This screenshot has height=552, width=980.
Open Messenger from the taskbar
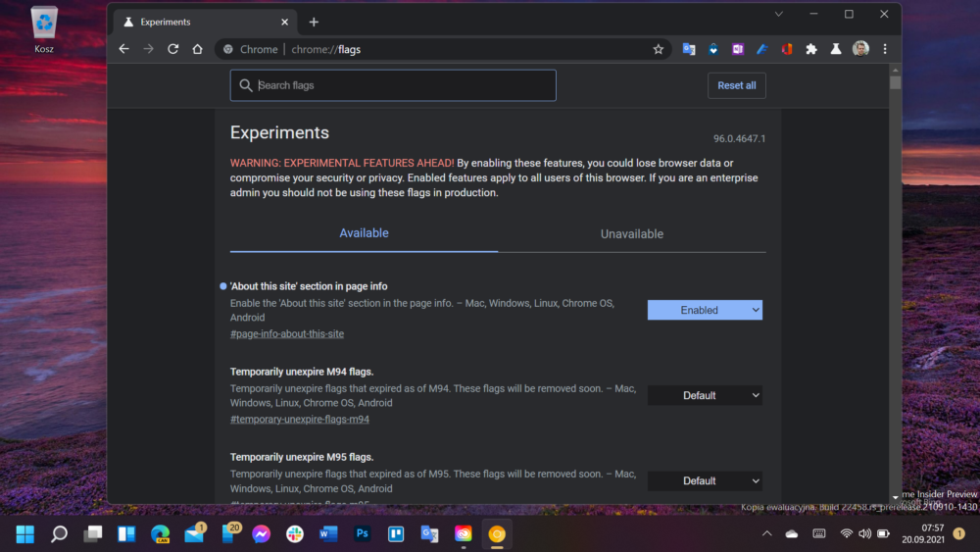(262, 534)
